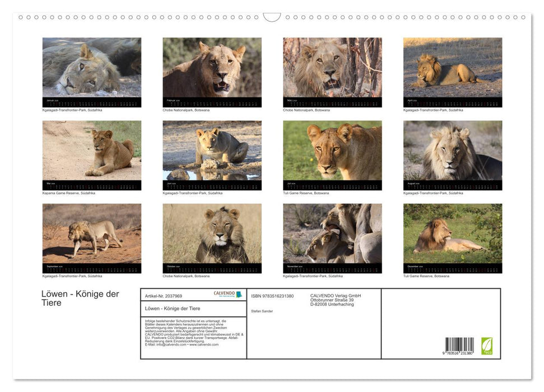This screenshot has width=544, height=392.
Task: Select the February roaring lion thumbnail
Action: [212, 67]
